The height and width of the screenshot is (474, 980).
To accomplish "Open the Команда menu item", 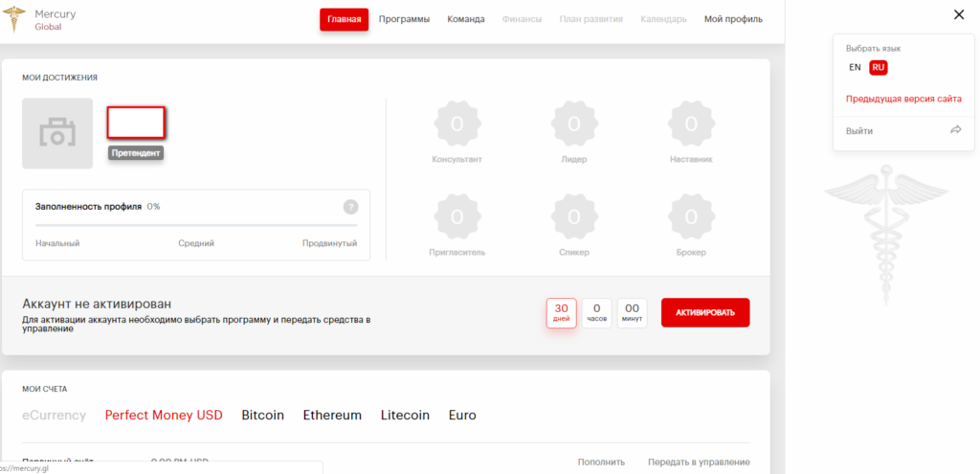I will [466, 19].
